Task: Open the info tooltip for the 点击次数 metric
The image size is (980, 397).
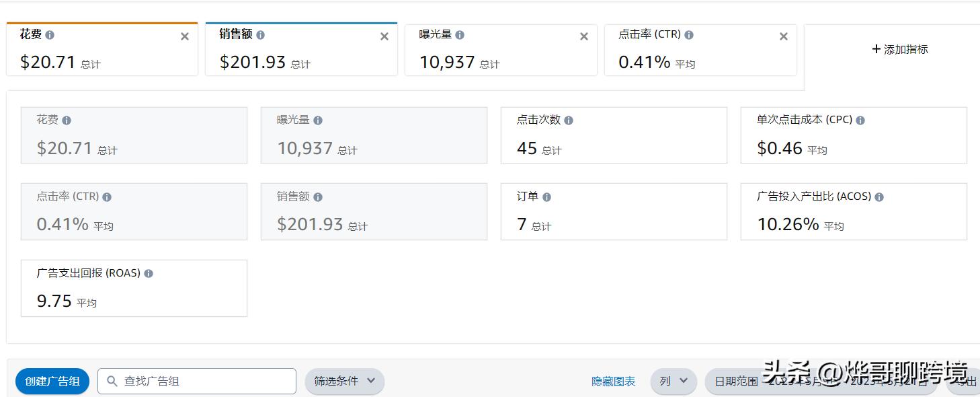Action: tap(569, 120)
